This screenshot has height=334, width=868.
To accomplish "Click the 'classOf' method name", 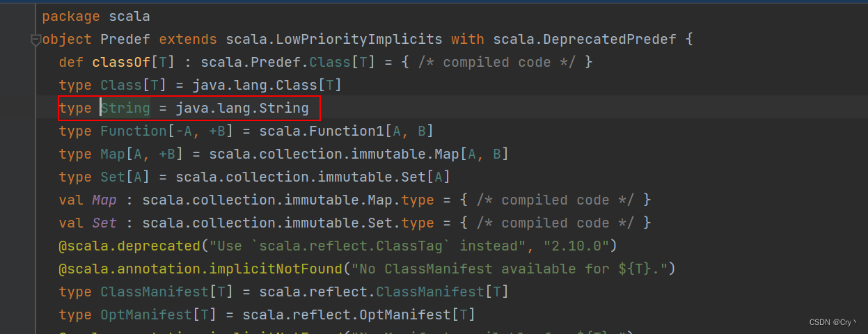I will (121, 62).
